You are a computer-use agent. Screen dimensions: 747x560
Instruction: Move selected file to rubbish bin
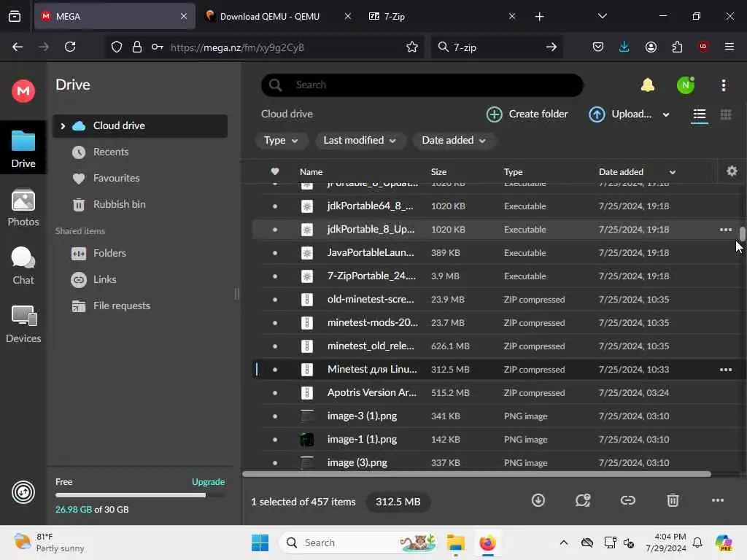(673, 500)
